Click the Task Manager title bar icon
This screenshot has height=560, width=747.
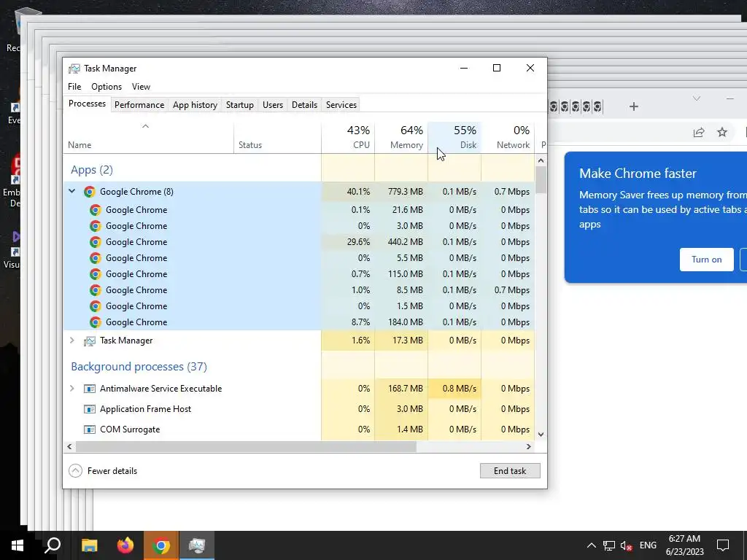pos(74,69)
